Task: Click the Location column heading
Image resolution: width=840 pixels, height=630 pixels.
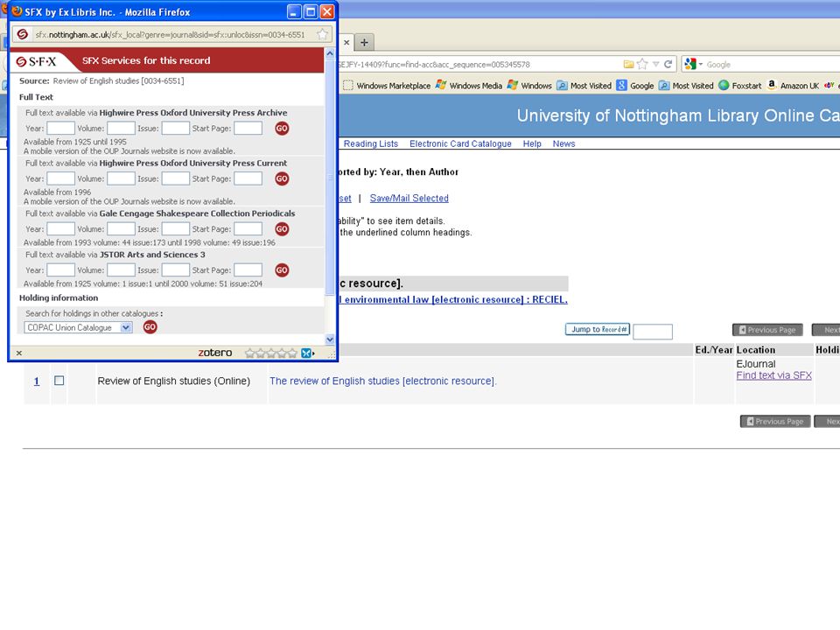Action: coord(755,350)
